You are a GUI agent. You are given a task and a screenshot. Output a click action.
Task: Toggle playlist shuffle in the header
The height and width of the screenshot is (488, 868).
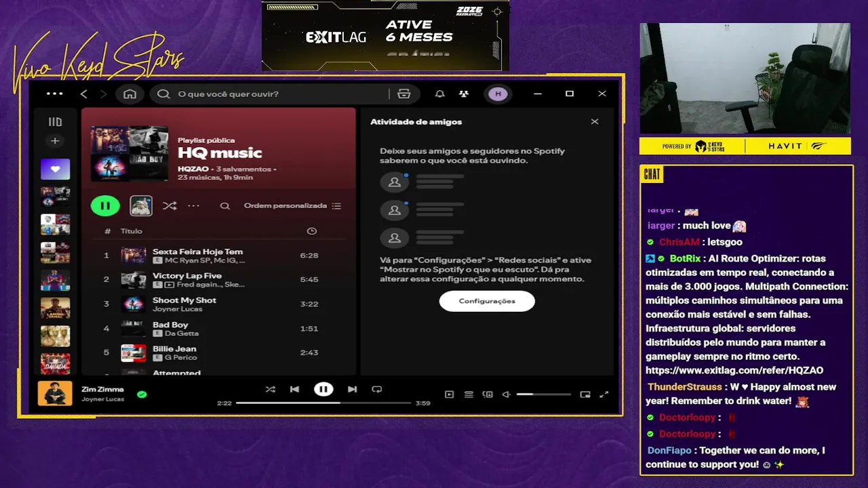pyautogui.click(x=170, y=205)
